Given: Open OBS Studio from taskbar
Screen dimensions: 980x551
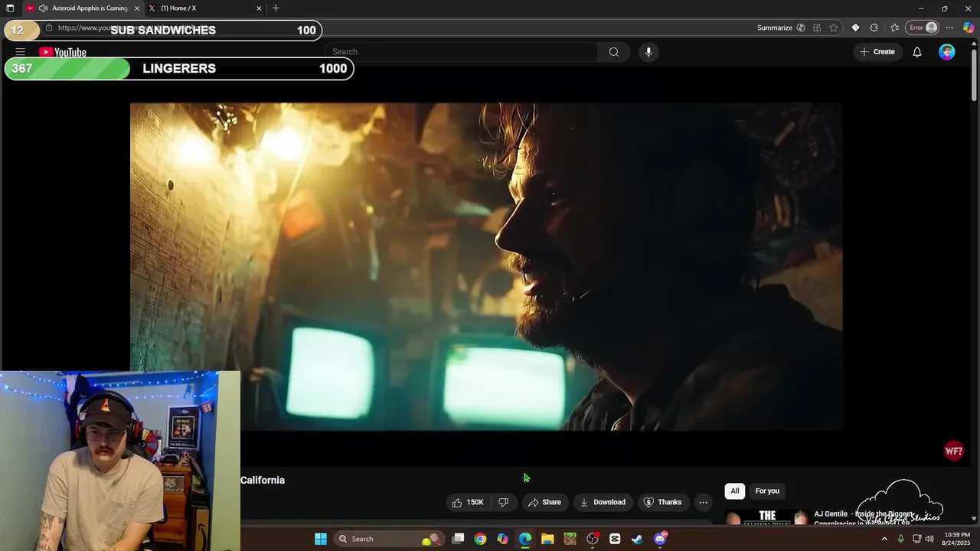Looking at the screenshot, I should point(593,539).
